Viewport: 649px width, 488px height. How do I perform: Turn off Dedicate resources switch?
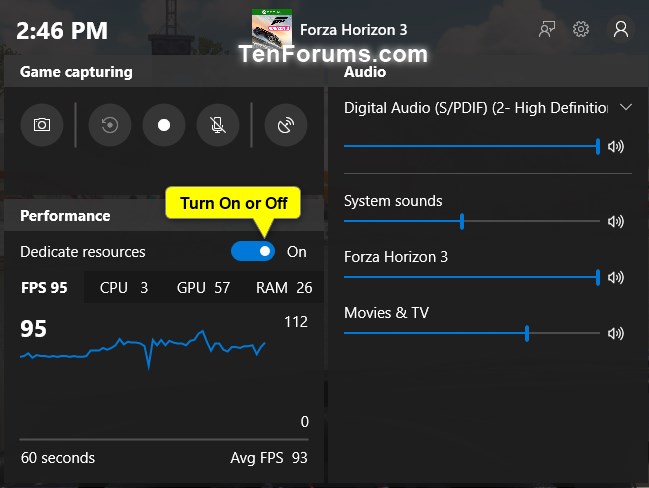253,251
